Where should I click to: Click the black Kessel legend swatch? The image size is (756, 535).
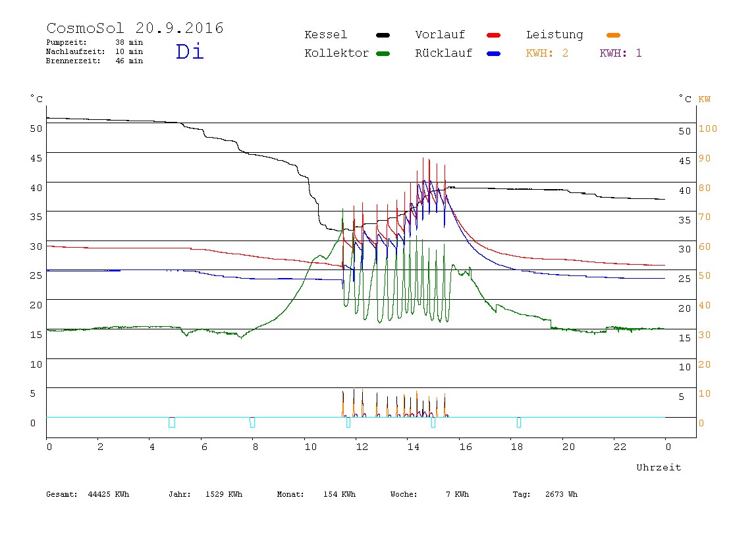pyautogui.click(x=383, y=35)
